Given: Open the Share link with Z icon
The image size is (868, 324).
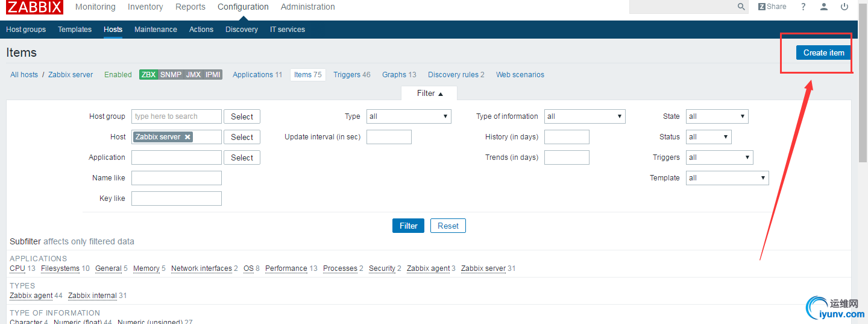Looking at the screenshot, I should pos(772,7).
